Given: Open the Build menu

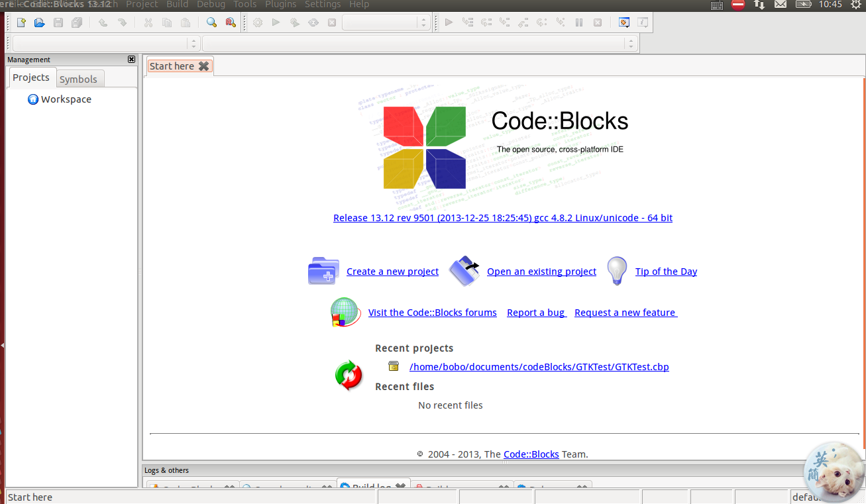Looking at the screenshot, I should click(178, 5).
